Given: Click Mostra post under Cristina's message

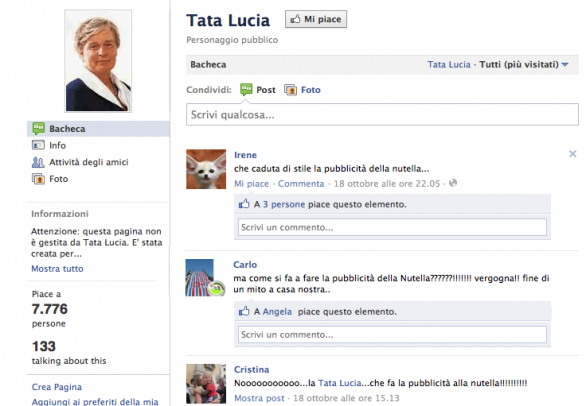Looking at the screenshot, I should [x=259, y=399].
